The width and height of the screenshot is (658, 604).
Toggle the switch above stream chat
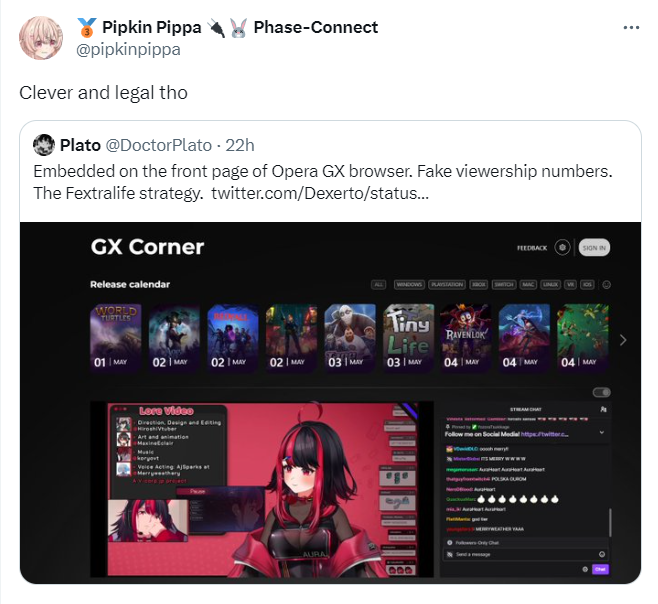coord(601,392)
